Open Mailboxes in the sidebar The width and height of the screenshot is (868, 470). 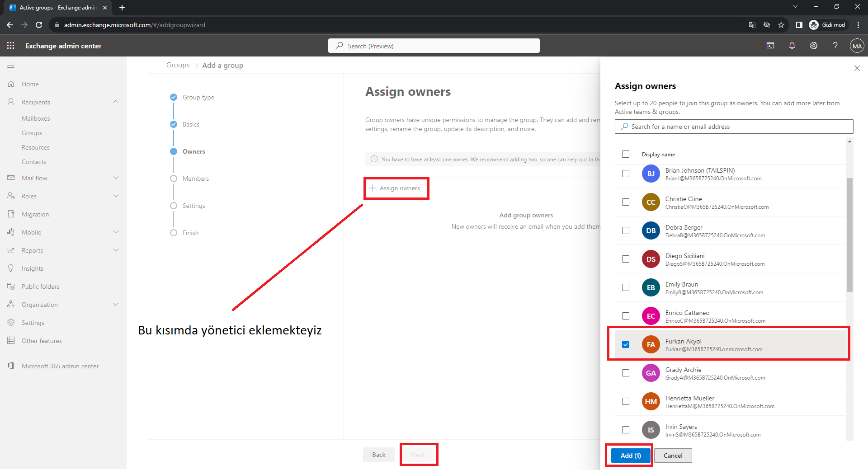click(36, 118)
